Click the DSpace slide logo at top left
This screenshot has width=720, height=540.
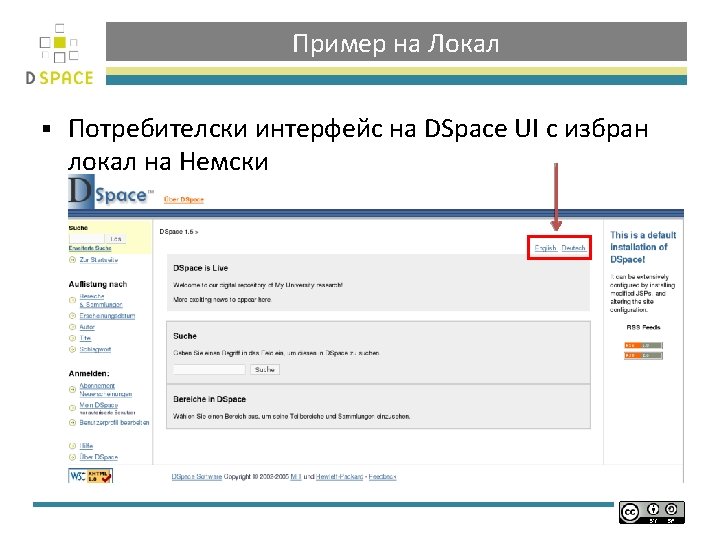pyautogui.click(x=59, y=54)
